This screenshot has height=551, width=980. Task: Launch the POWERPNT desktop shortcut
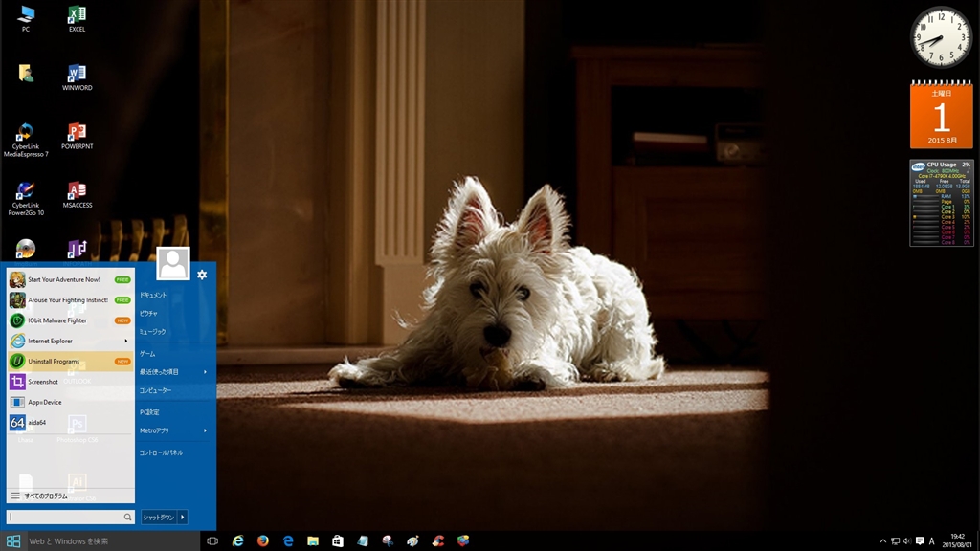click(x=77, y=136)
